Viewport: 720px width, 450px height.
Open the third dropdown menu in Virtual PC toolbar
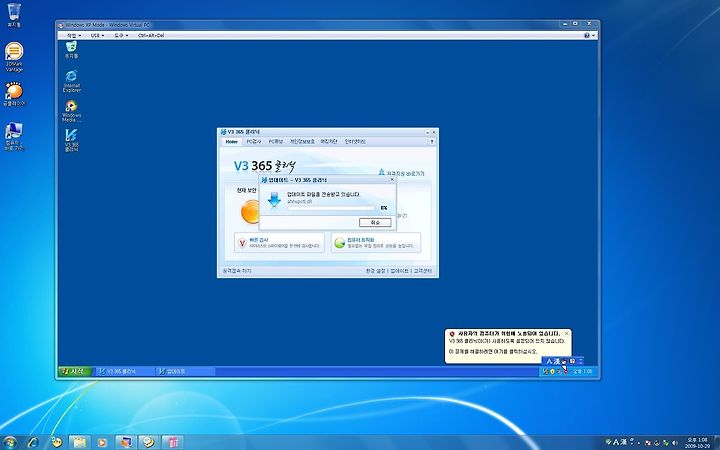[121, 35]
